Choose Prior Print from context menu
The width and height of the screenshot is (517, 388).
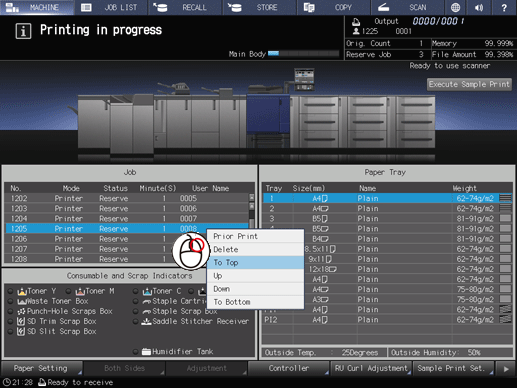click(255, 236)
